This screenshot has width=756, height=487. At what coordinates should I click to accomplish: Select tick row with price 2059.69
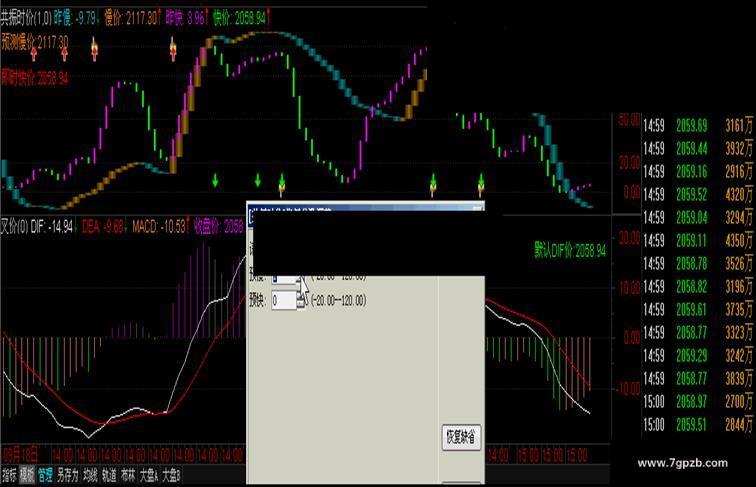point(698,126)
